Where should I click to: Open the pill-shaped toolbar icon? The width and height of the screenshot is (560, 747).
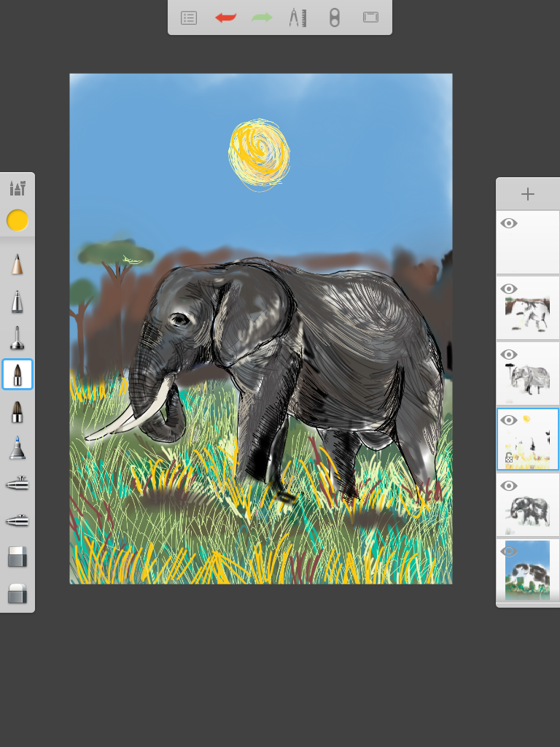(334, 18)
